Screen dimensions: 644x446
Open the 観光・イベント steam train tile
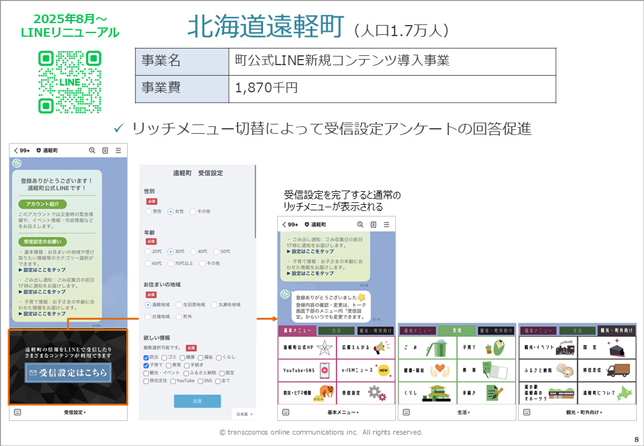tap(548, 347)
